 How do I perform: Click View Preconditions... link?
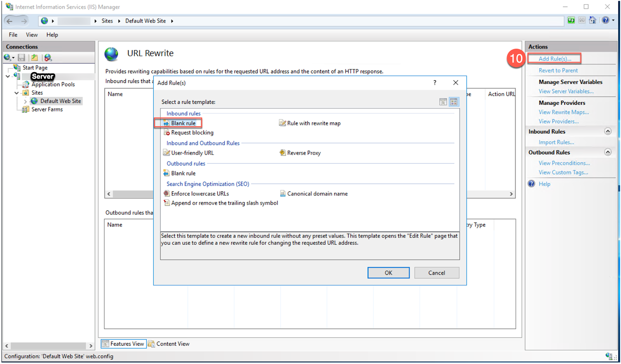click(x=564, y=163)
